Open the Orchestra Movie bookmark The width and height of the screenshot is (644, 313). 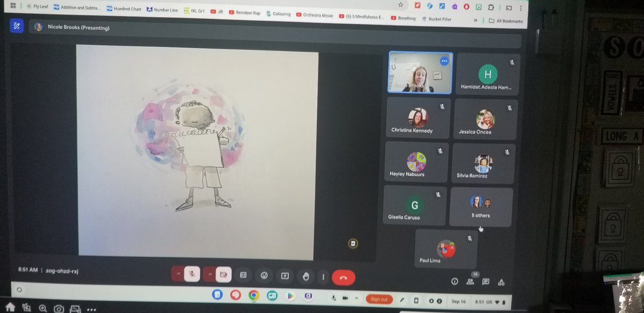[314, 15]
